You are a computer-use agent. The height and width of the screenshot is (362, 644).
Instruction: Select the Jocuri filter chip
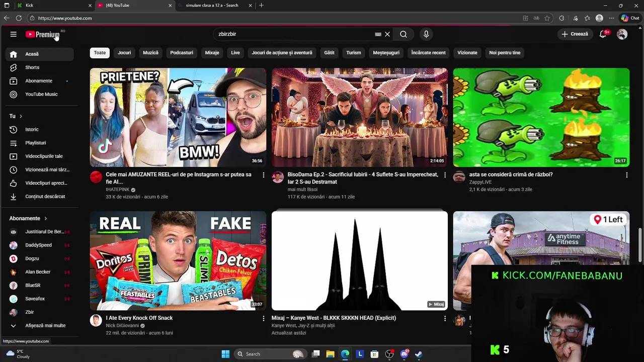click(124, 53)
